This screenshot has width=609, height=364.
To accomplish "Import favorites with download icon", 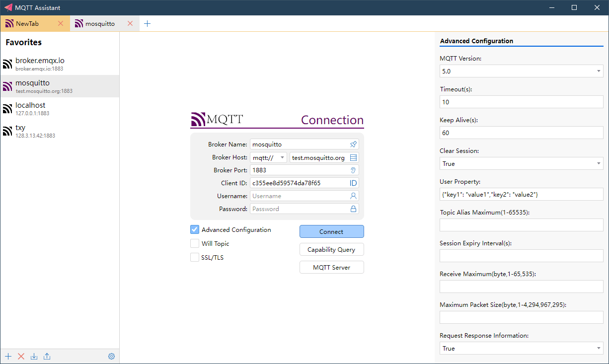I will 34,357.
